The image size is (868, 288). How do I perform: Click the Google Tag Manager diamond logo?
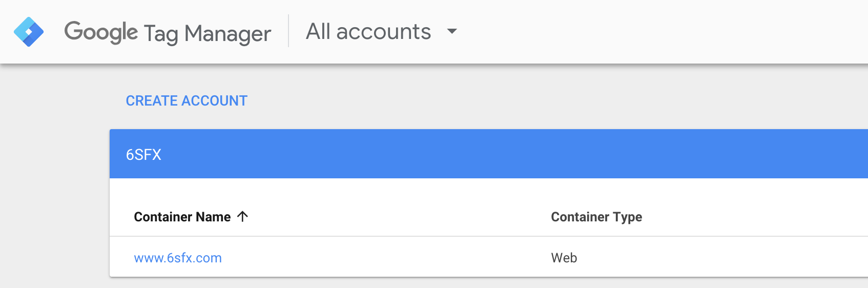pos(29,32)
